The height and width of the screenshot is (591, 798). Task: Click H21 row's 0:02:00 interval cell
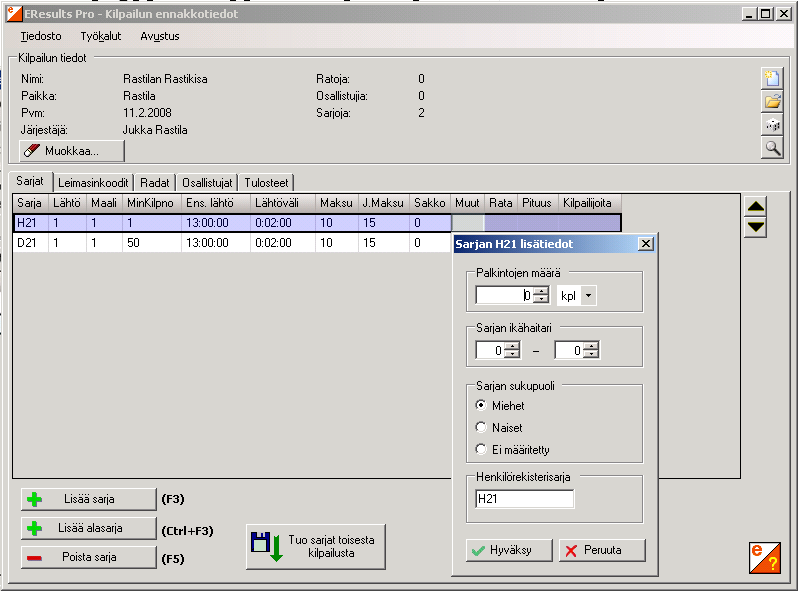pos(283,223)
